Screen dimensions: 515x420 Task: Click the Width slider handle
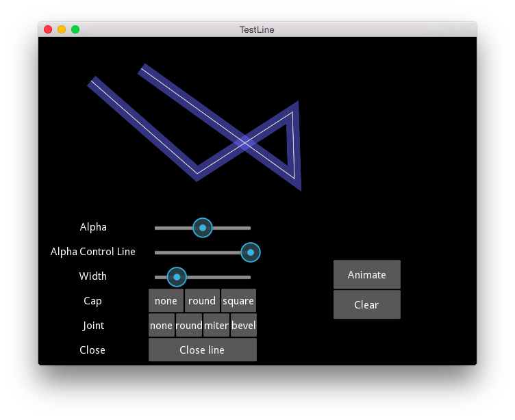pos(177,277)
